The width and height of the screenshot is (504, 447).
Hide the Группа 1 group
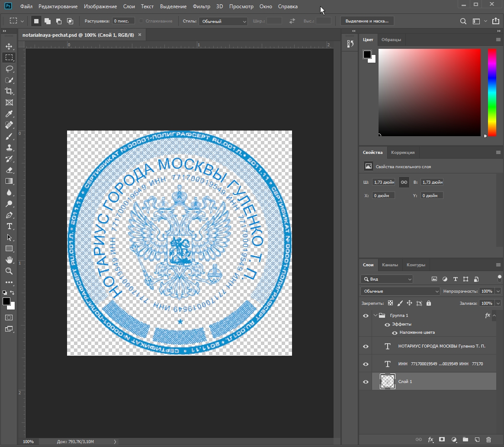[366, 316]
